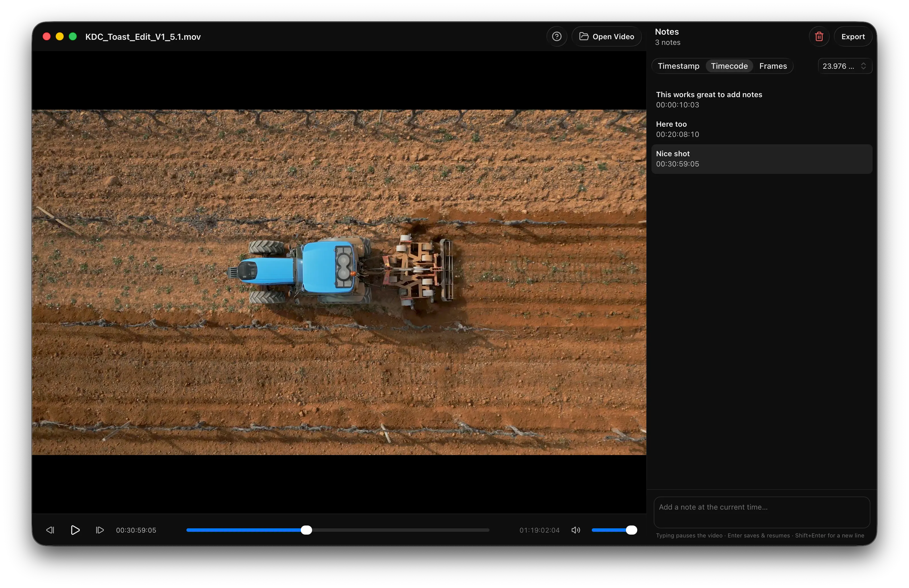Select the 'Nice shot' note

761,159
